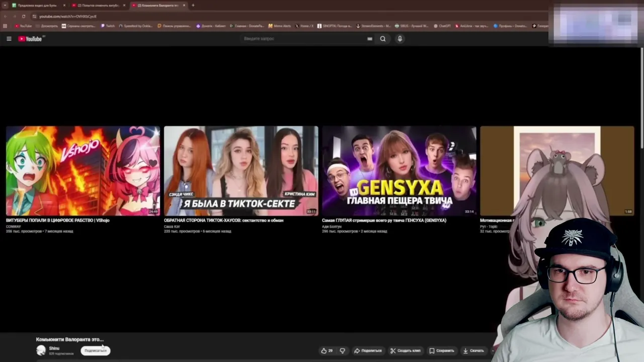Close the 'Попытка отменить витуб' browser tab
Viewport: 644px width, 362px height.
point(124,5)
